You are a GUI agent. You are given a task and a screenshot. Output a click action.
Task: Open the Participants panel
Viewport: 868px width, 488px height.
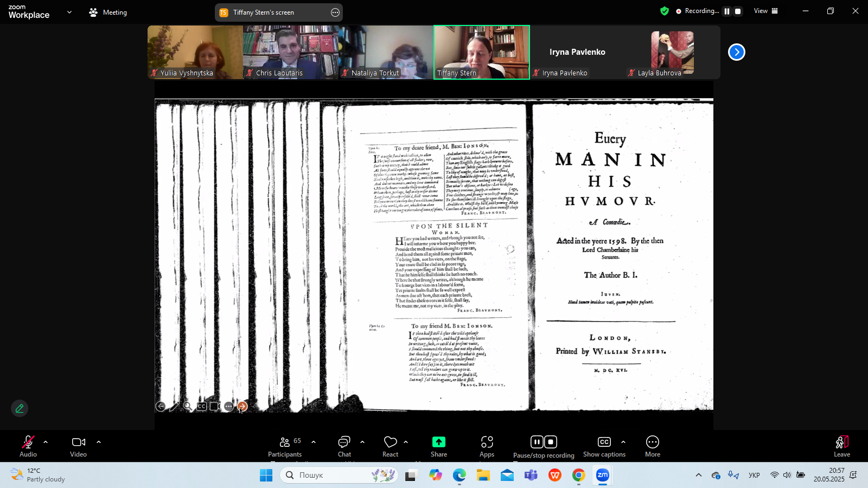tap(285, 447)
